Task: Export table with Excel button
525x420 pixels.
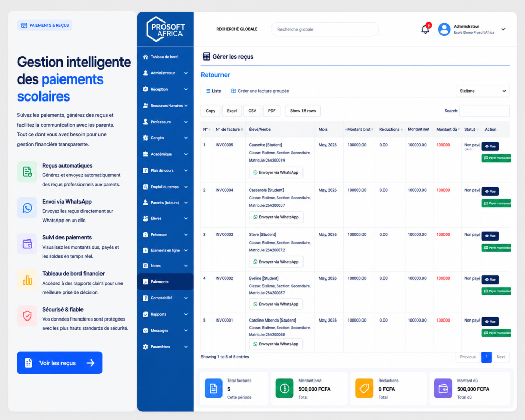Action: point(232,111)
